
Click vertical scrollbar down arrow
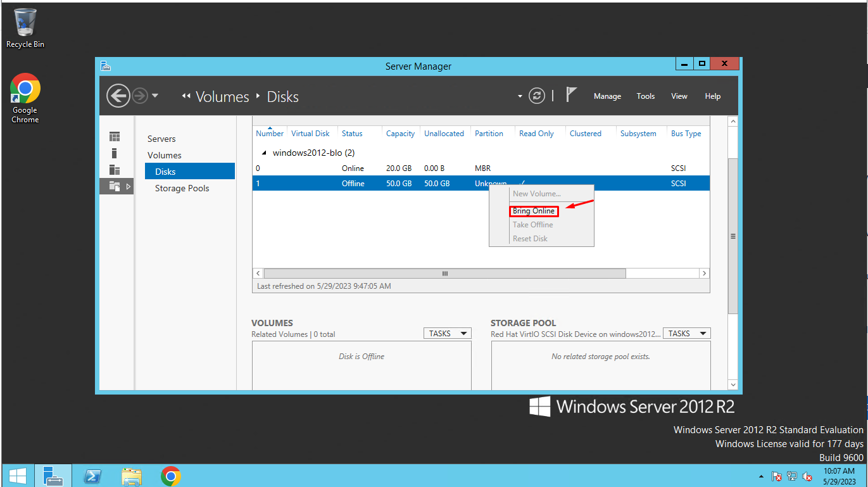733,384
